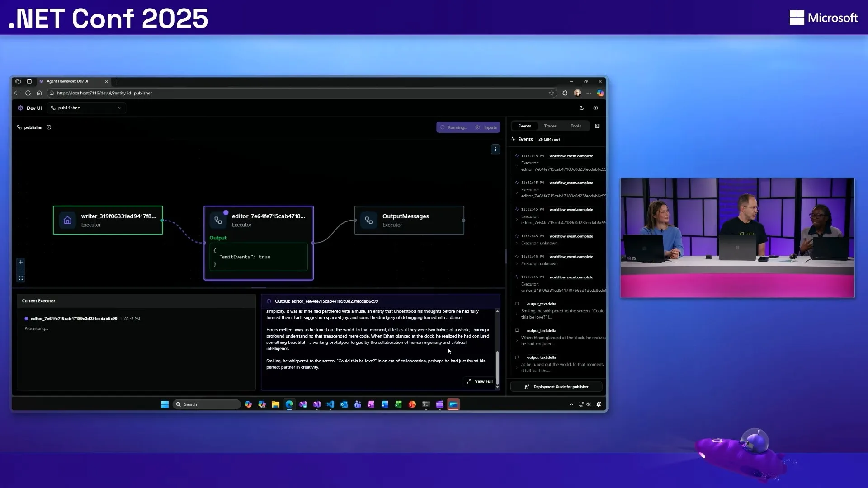The height and width of the screenshot is (488, 868).
Task: Click the Dev UI logo icon
Action: [21, 108]
